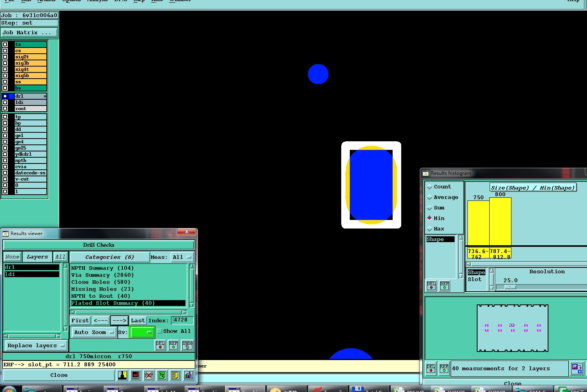Viewport: 587px width, 392px height.
Task: Open the bar-chart histogram icon in Results viewer
Action: click(189, 375)
